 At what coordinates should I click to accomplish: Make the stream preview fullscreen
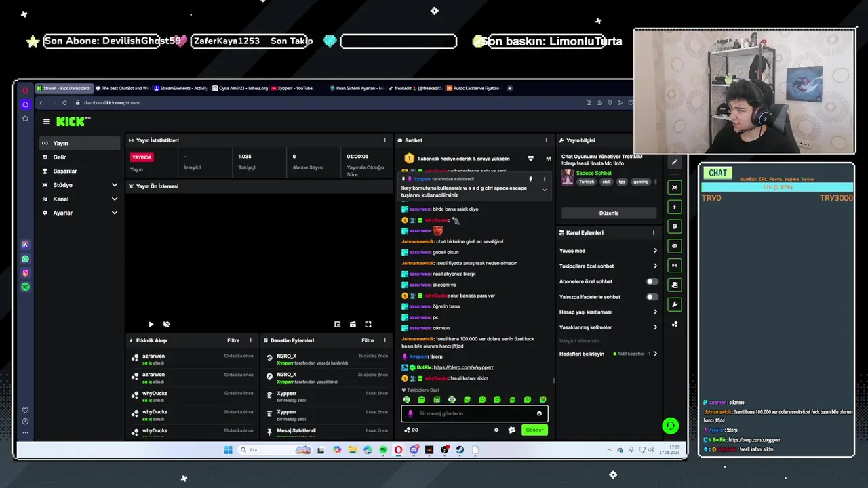click(x=368, y=325)
